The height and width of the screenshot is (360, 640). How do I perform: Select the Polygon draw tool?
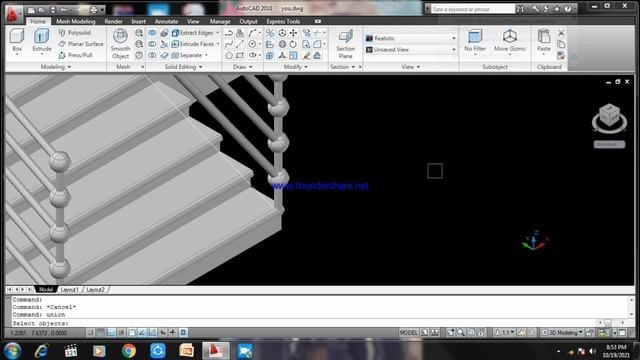click(229, 55)
